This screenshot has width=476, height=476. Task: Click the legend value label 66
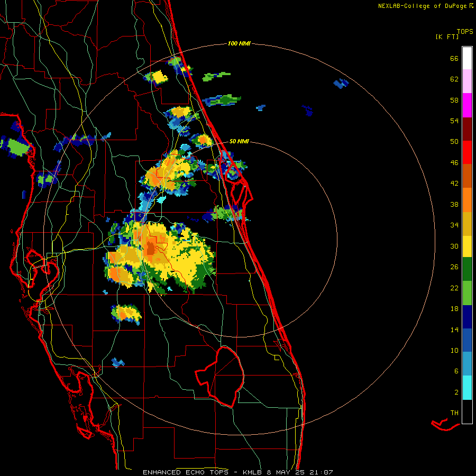(x=454, y=58)
